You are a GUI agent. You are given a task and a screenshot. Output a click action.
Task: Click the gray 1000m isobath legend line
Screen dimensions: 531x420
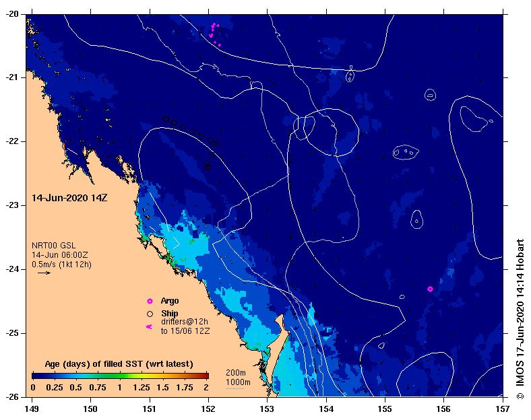click(x=235, y=388)
